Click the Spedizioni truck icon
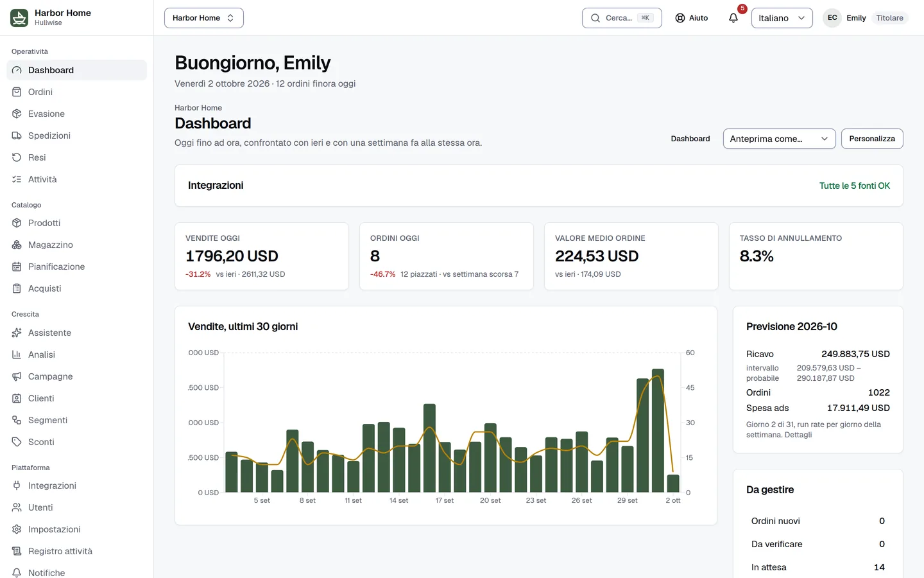 17,136
